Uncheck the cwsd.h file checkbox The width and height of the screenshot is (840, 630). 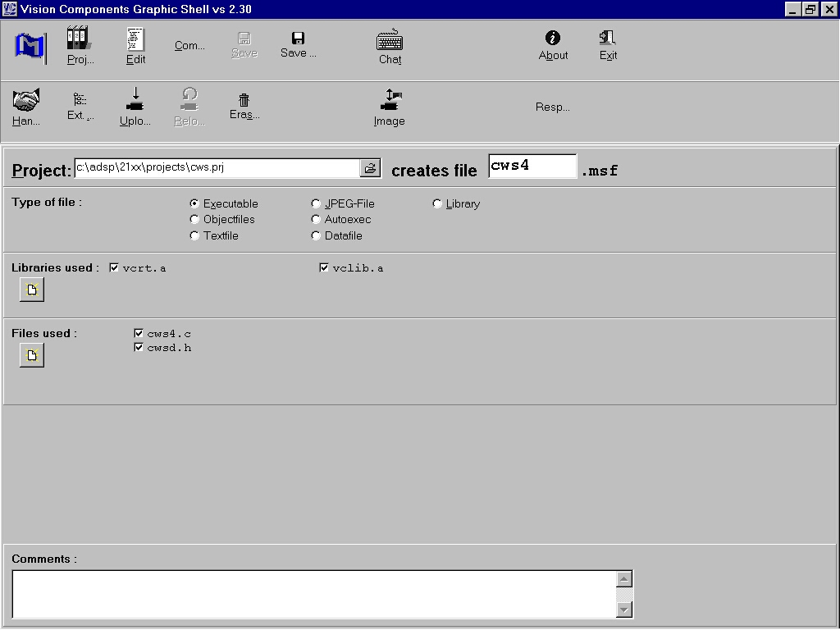pyautogui.click(x=138, y=347)
